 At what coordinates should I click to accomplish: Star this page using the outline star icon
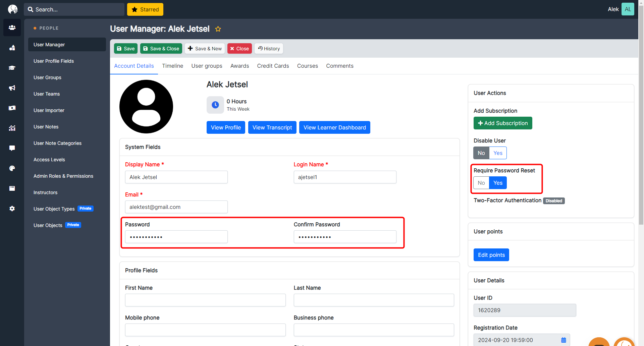pos(218,29)
